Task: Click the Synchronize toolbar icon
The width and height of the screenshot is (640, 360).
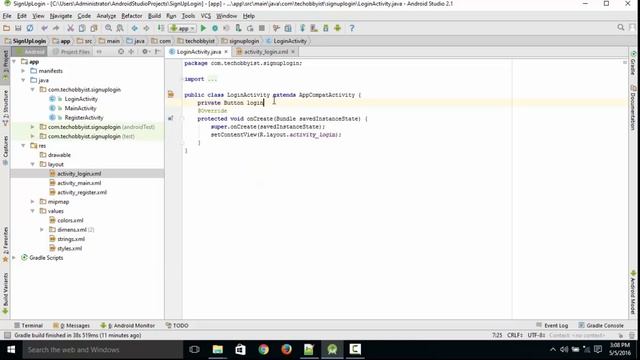Action: click(x=30, y=28)
